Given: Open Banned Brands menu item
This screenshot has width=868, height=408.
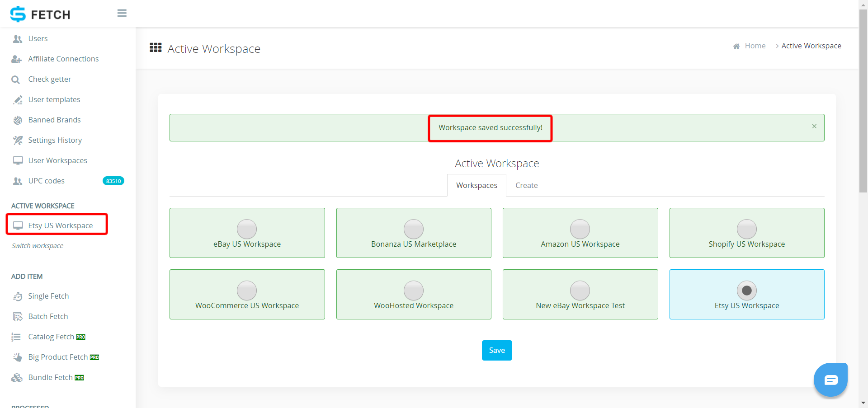Looking at the screenshot, I should [54, 120].
